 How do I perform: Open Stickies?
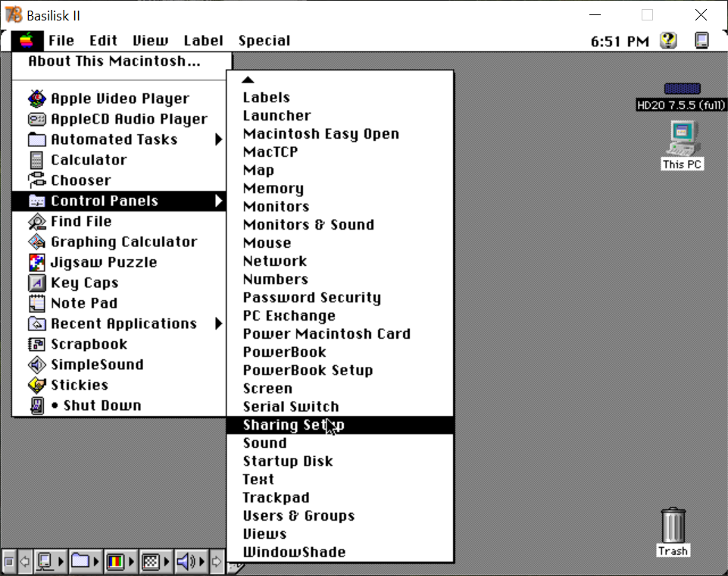coord(119,384)
